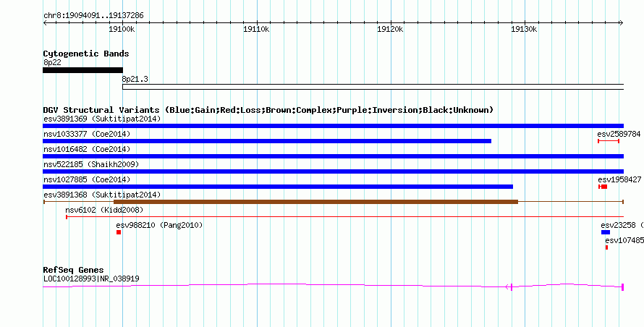Click the magenta exon block at right edge
This screenshot has height=327, width=644.
(x=622, y=287)
